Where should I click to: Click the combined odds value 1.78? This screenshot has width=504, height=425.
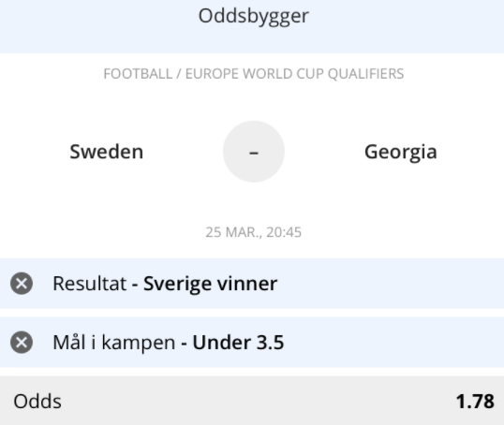click(x=475, y=402)
